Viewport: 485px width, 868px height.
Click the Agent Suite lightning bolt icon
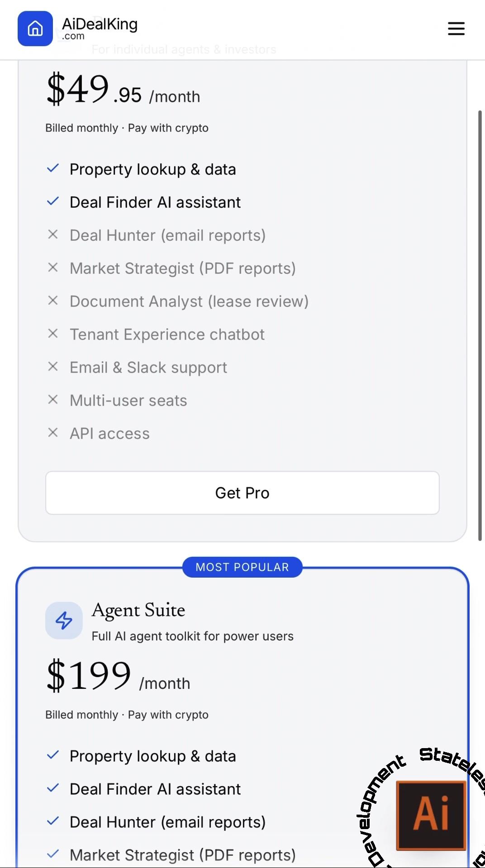(64, 620)
